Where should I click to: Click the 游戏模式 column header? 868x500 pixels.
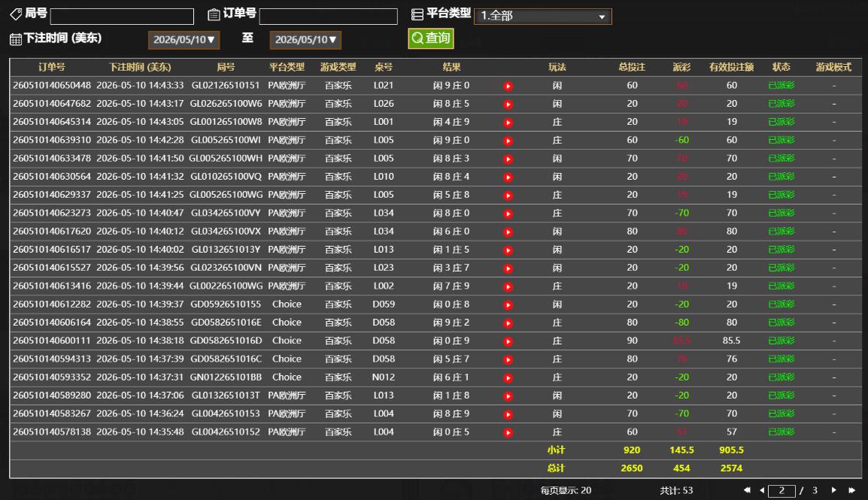coord(833,67)
